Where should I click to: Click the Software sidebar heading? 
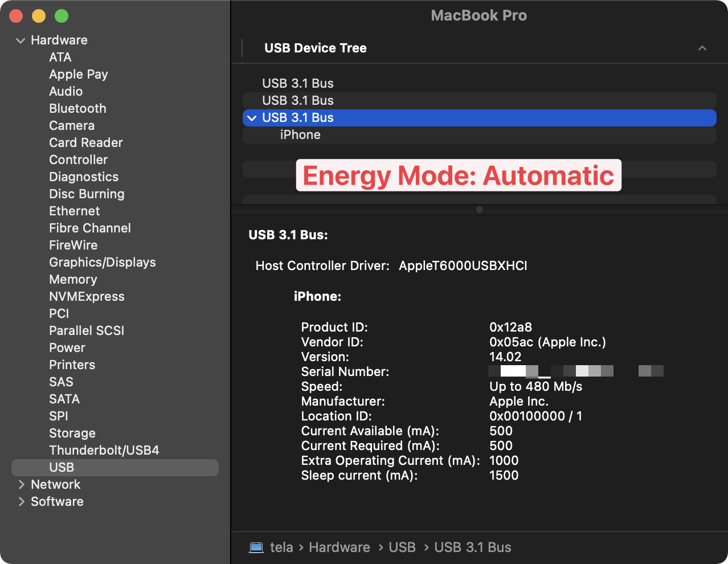(57, 502)
